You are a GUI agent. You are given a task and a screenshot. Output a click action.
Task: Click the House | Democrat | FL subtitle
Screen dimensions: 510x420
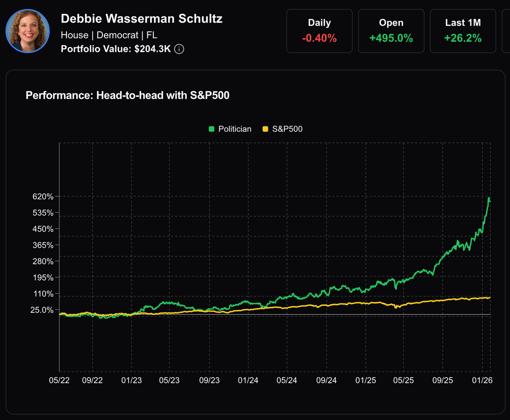click(x=109, y=35)
